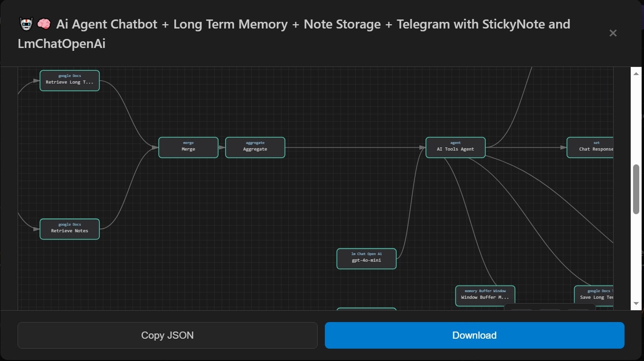Image resolution: width=644 pixels, height=361 pixels.
Task: Click the gpt-4o-mini OpenAI chat node
Action: point(366,258)
